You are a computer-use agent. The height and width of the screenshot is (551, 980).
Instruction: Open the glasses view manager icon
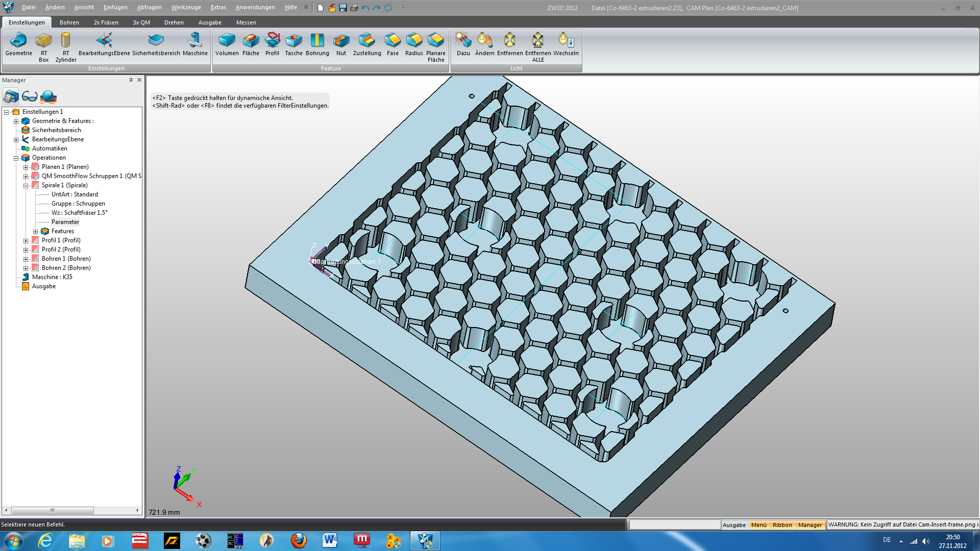[30, 96]
